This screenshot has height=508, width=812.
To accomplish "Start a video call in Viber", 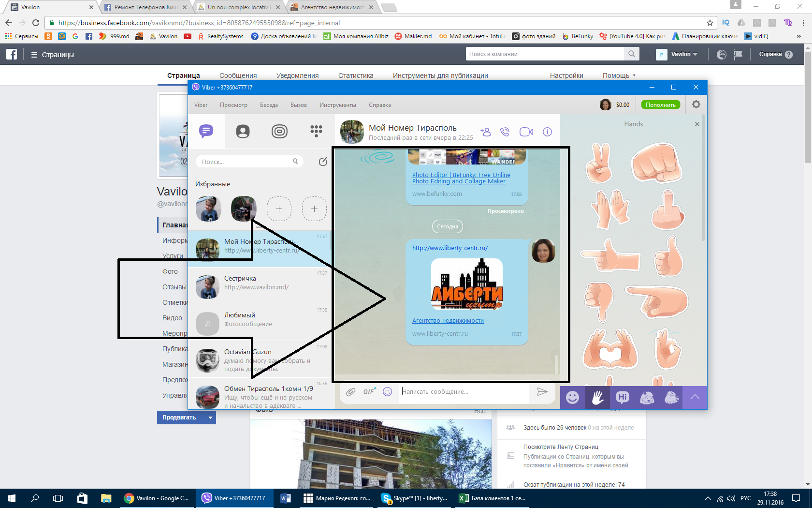I will click(526, 132).
